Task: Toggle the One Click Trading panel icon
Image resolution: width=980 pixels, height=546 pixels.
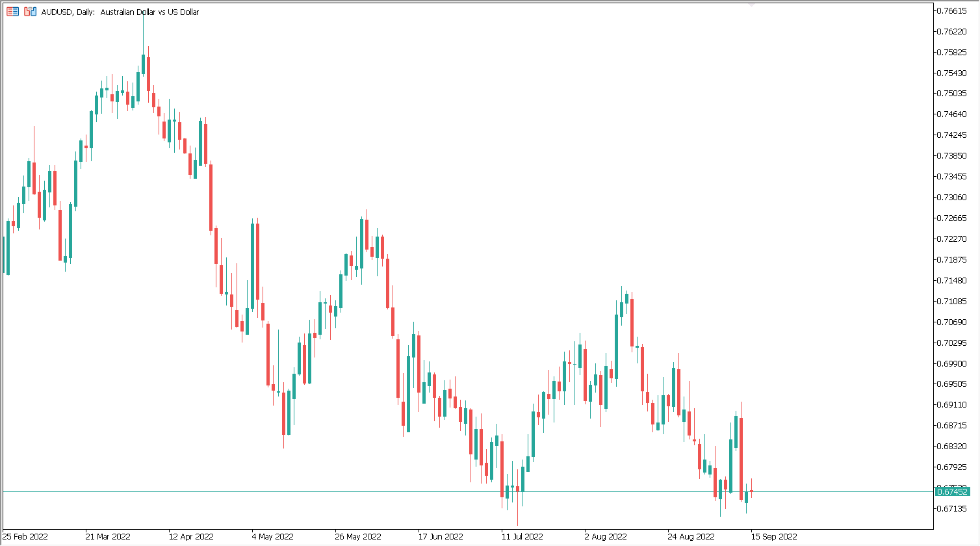Action: tap(30, 12)
